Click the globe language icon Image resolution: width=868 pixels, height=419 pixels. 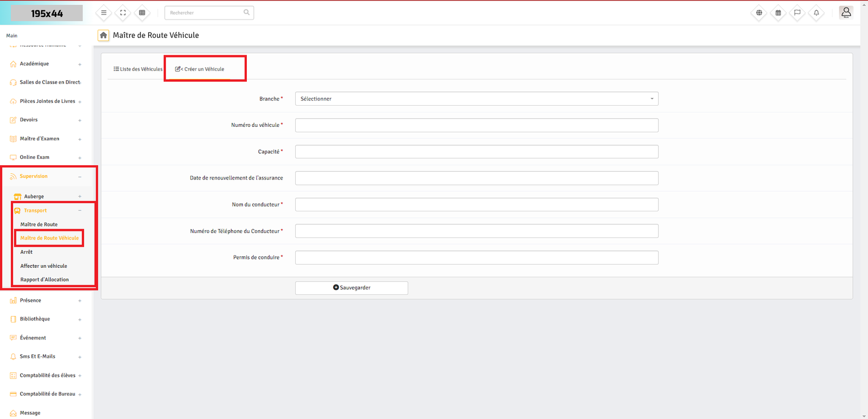click(759, 12)
